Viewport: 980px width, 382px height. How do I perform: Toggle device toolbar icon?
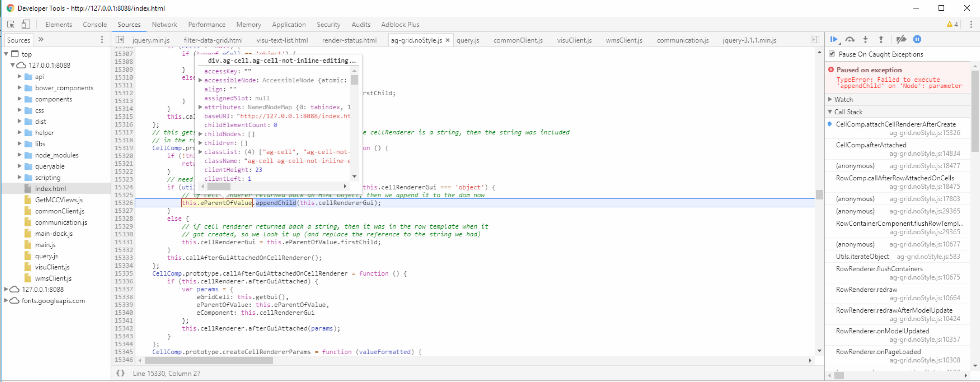(x=25, y=24)
